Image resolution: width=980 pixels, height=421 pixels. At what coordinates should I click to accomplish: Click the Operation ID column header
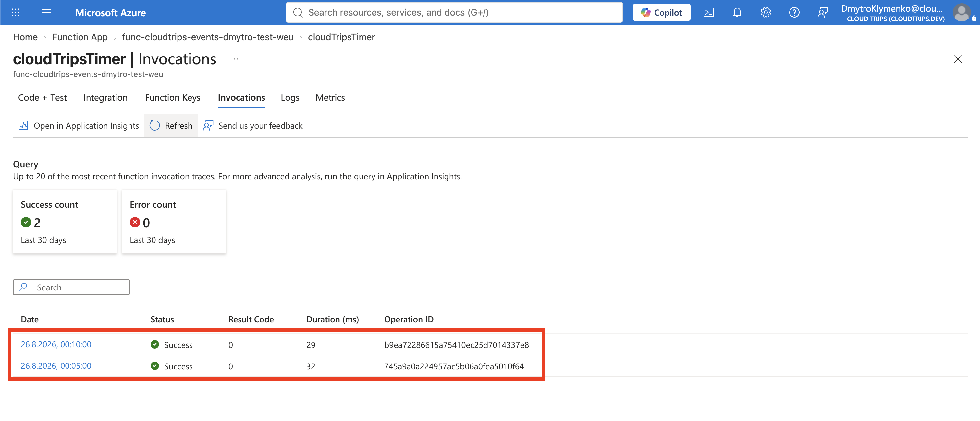409,319
